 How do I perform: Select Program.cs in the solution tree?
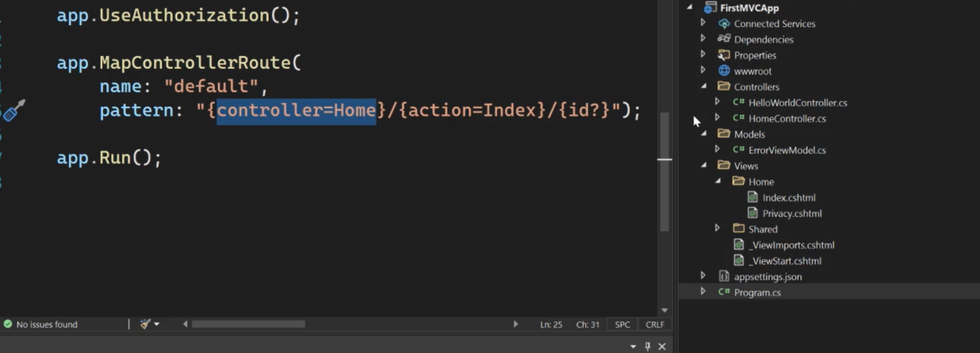[x=757, y=293]
